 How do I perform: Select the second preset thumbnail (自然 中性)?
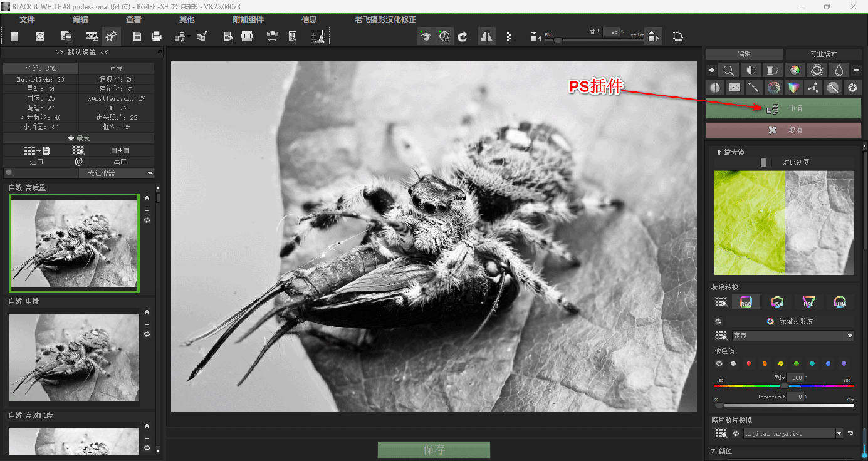click(74, 357)
